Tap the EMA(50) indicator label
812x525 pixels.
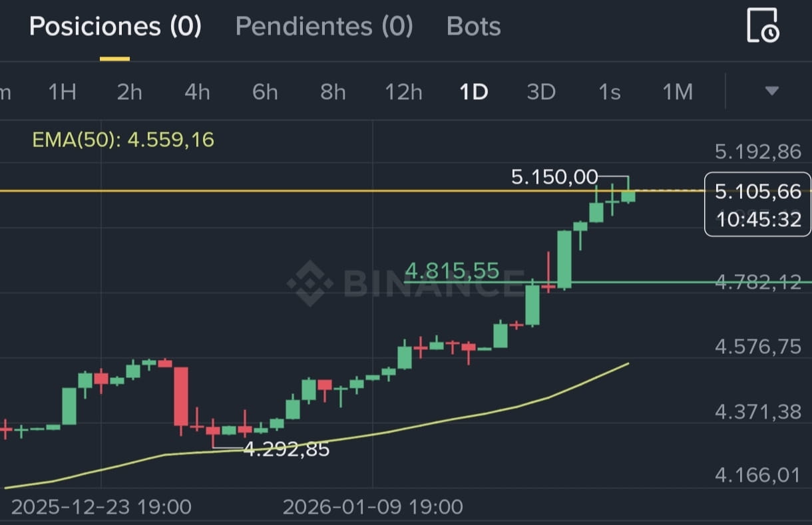click(123, 140)
